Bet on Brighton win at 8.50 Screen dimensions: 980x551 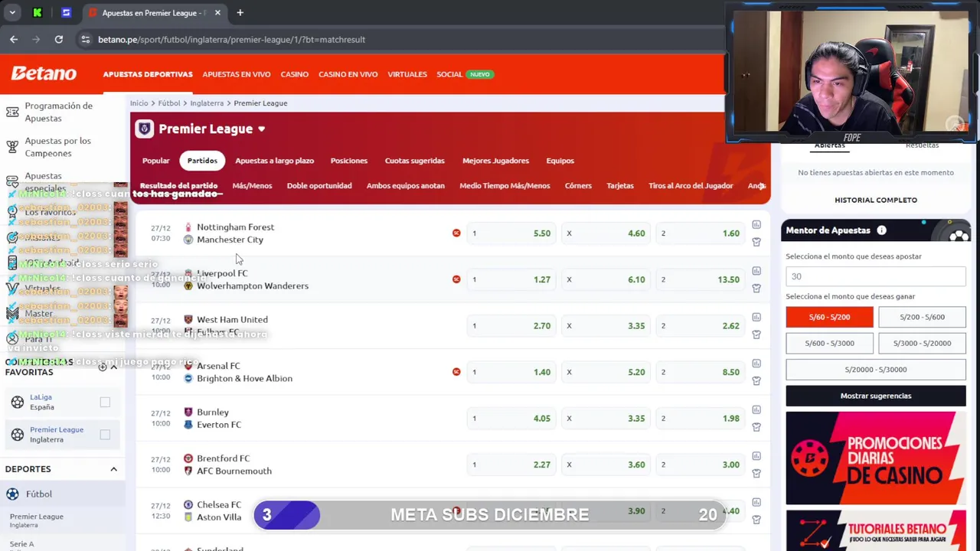[x=701, y=372]
